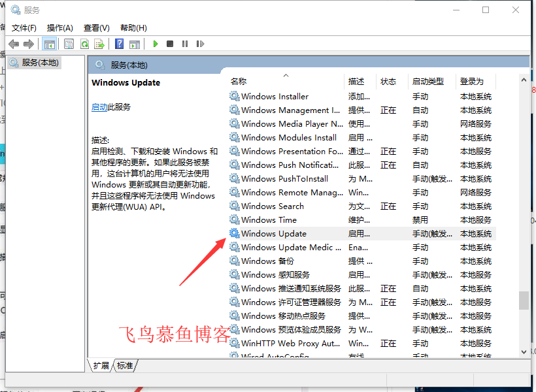
Task: Pause the service with the pause icon
Action: (185, 44)
